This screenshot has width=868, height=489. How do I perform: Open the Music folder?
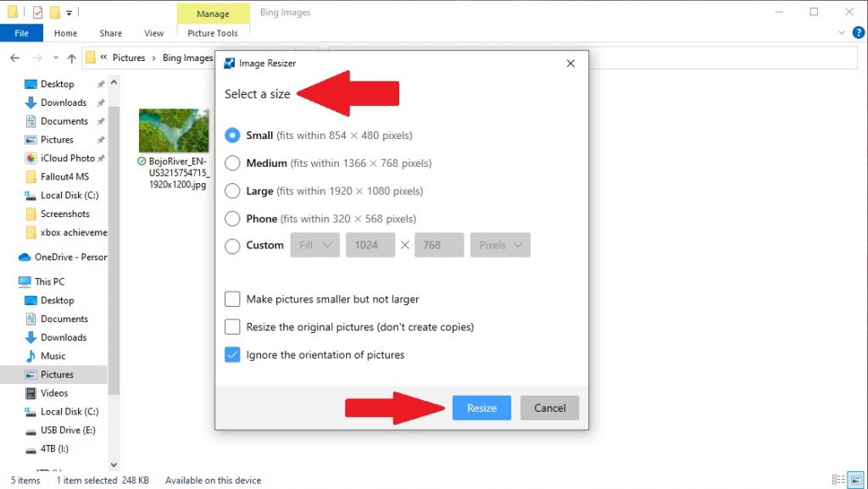[x=53, y=356]
